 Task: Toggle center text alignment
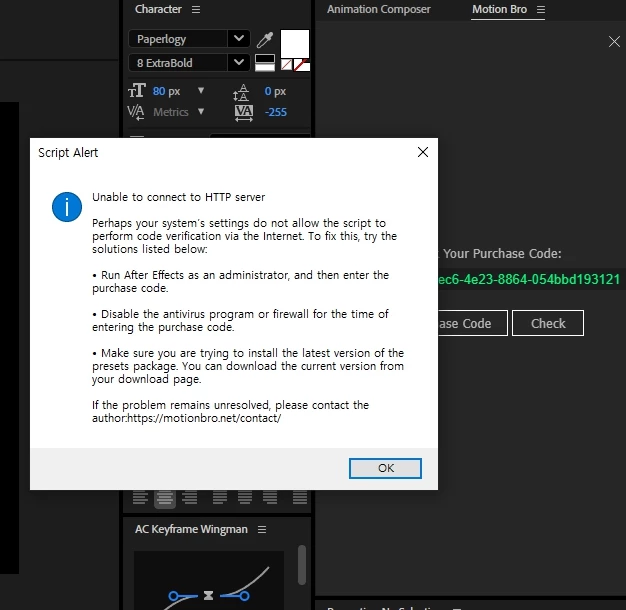click(x=165, y=498)
